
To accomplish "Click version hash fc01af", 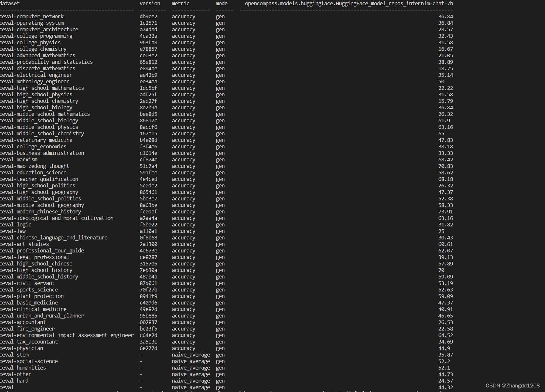I will pyautogui.click(x=148, y=211).
